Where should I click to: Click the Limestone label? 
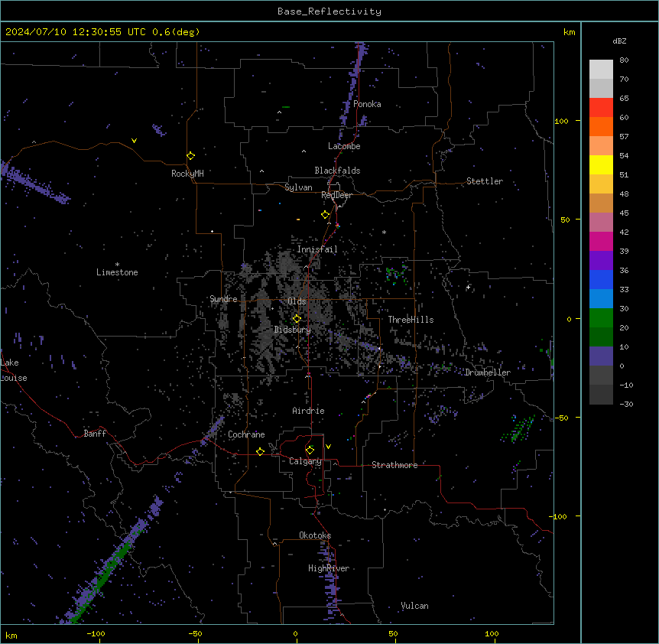[x=117, y=272]
